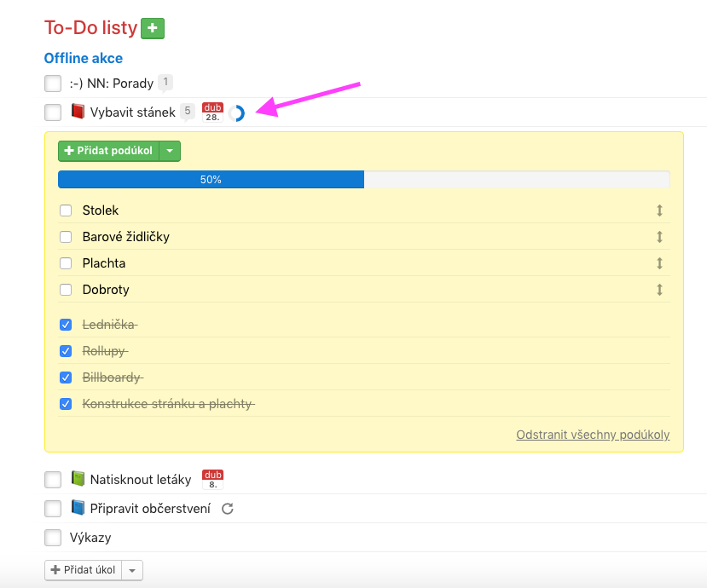
Task: Click the blue book icon on Připravit občerstvení
Action: pos(78,508)
